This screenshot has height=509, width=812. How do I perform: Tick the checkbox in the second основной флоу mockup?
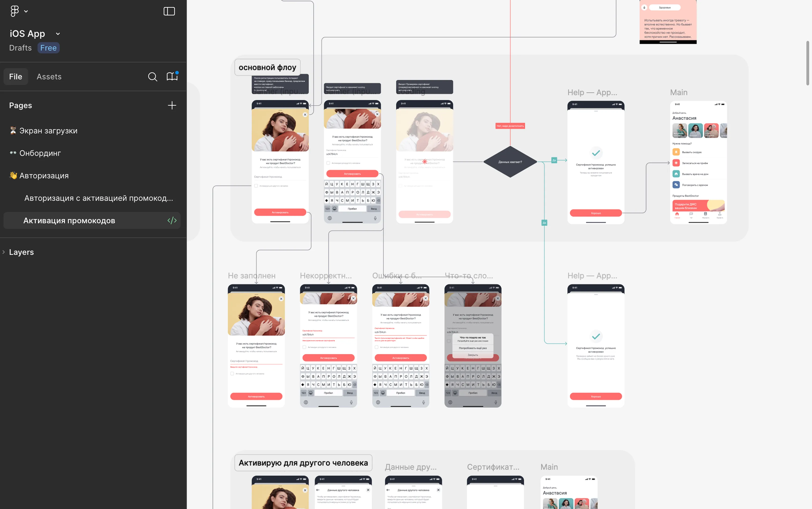(328, 163)
